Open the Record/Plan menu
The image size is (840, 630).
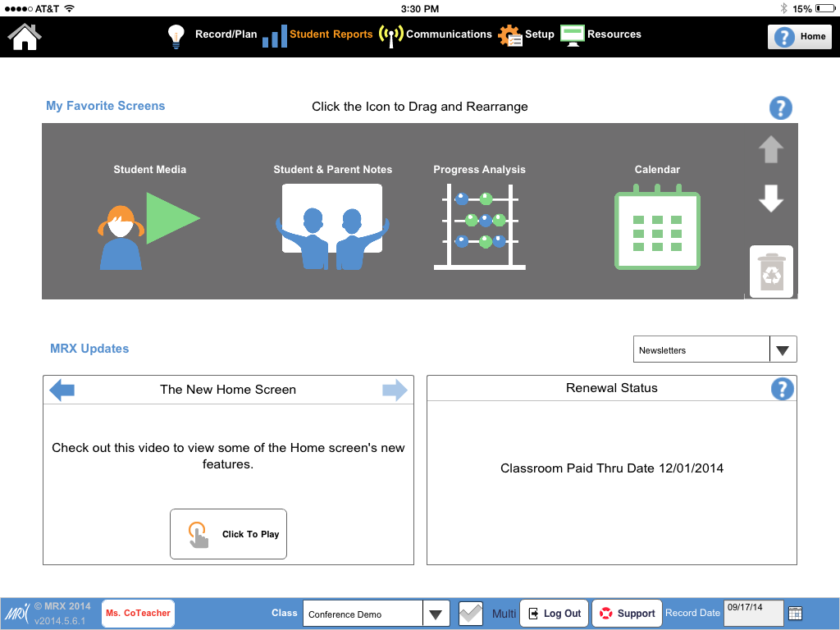click(213, 35)
